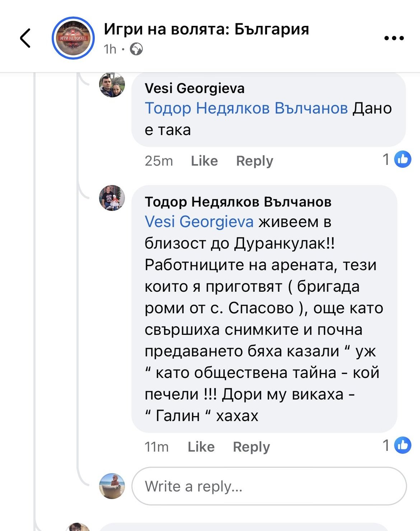Tap thumbs-up reaction on Vesi's comment
The height and width of the screenshot is (531, 420).
point(402,160)
